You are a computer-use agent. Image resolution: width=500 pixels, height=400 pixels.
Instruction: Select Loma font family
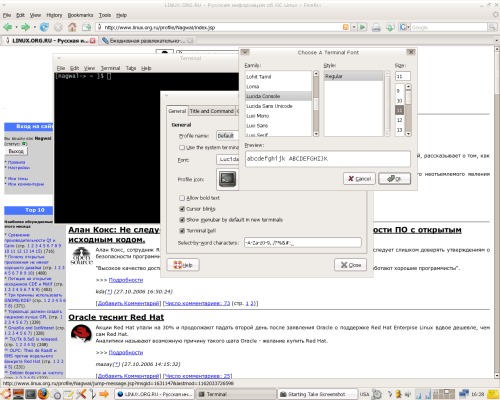click(x=279, y=86)
